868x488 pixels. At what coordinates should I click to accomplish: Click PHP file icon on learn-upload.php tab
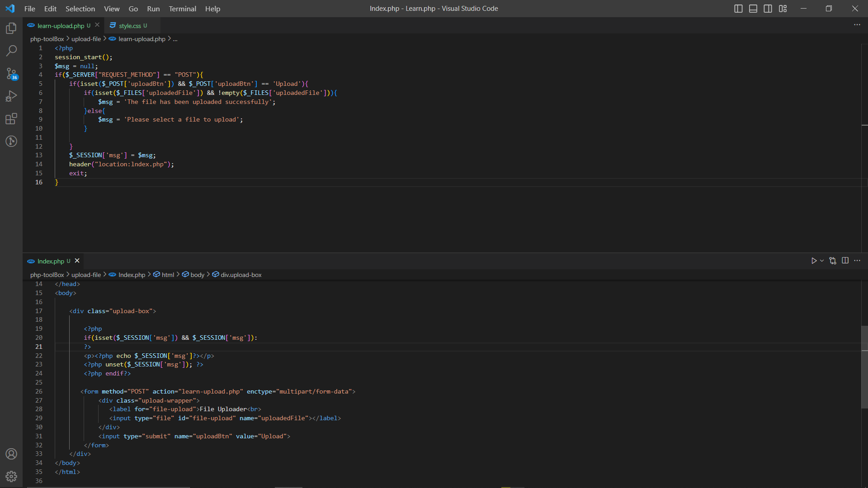[31, 26]
